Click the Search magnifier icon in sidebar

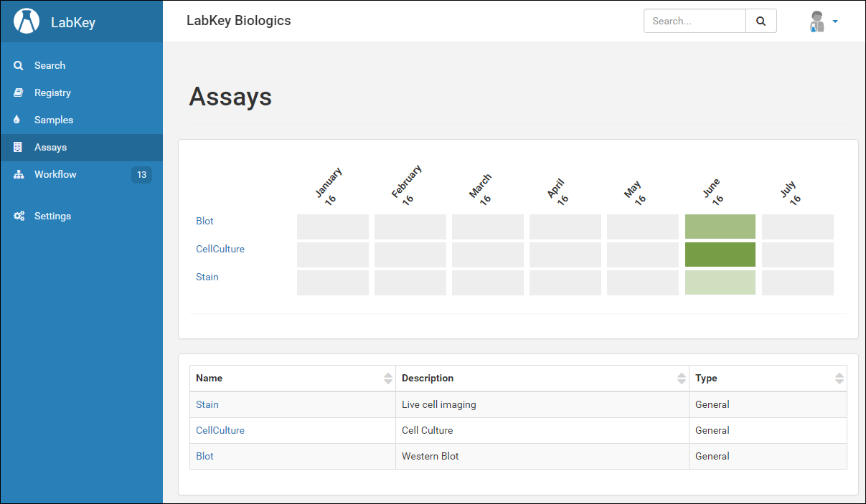19,65
